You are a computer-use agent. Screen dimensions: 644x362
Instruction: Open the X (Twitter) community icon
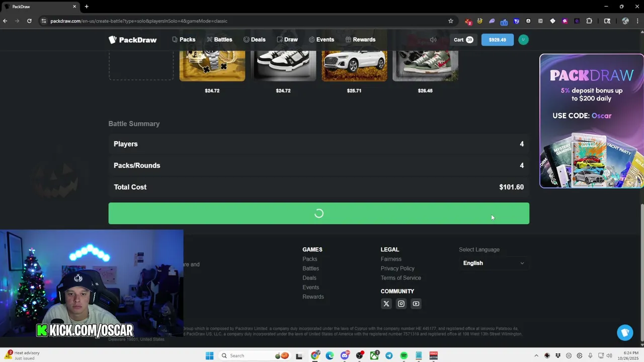(x=386, y=304)
